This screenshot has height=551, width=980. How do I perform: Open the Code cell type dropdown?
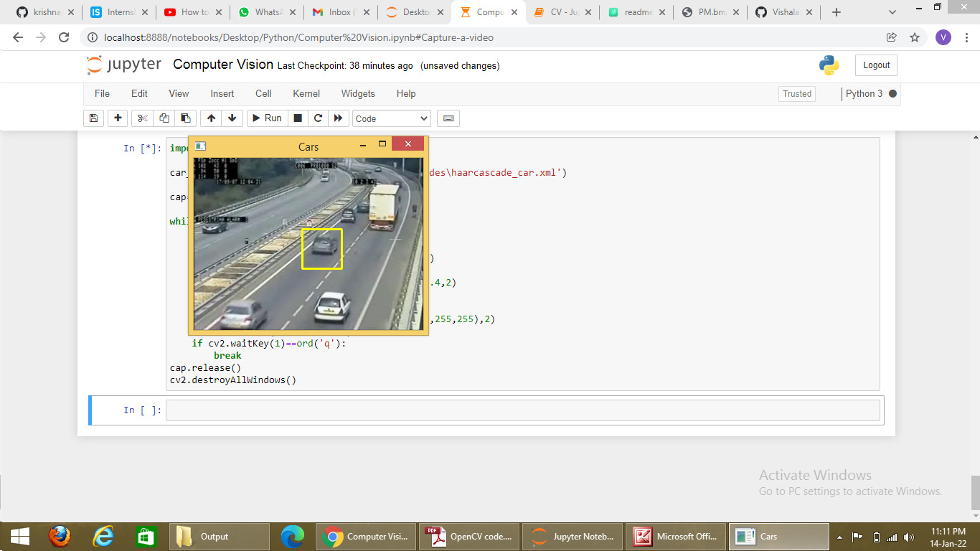[x=391, y=118]
